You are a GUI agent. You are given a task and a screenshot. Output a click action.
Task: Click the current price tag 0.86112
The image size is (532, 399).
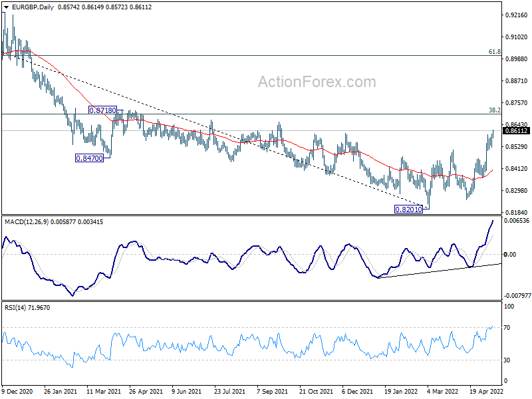point(516,131)
